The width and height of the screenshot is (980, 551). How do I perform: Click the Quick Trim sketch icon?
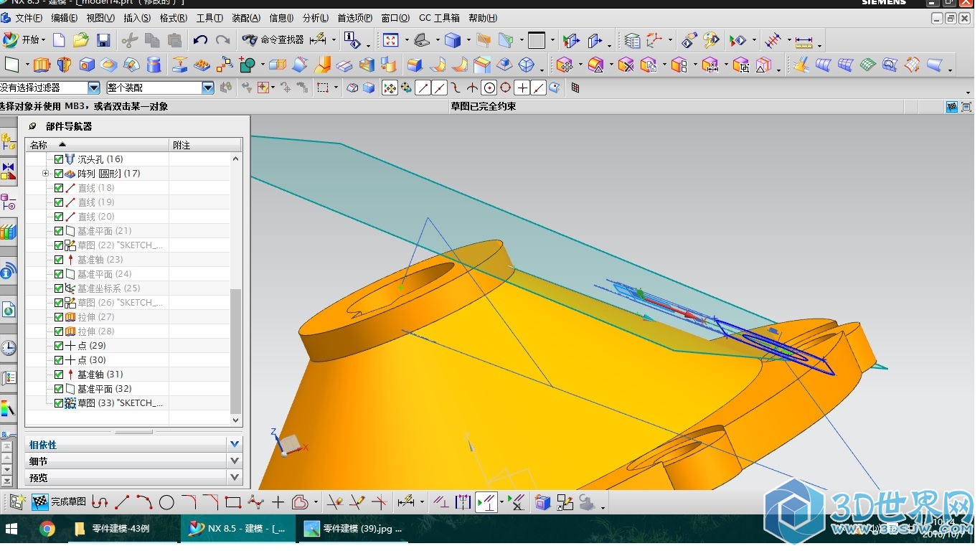[x=334, y=502]
